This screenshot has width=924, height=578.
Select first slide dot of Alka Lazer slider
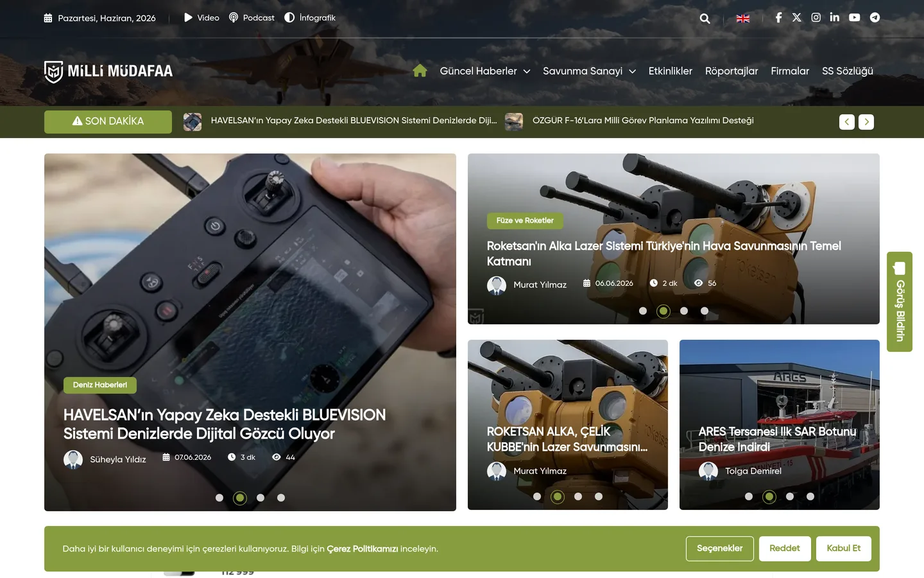643,311
